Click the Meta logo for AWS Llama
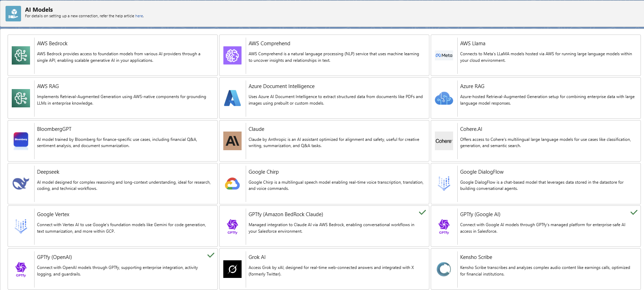 [x=444, y=55]
